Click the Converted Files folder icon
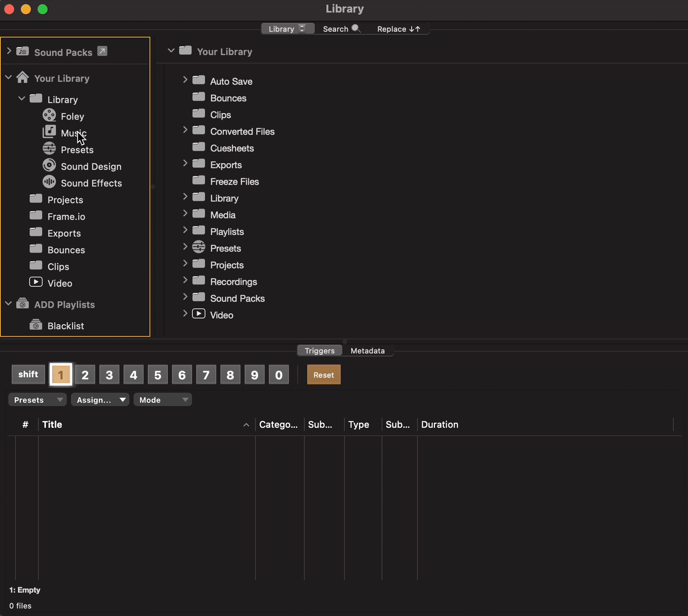Screen dimensions: 688x616 (x=199, y=130)
